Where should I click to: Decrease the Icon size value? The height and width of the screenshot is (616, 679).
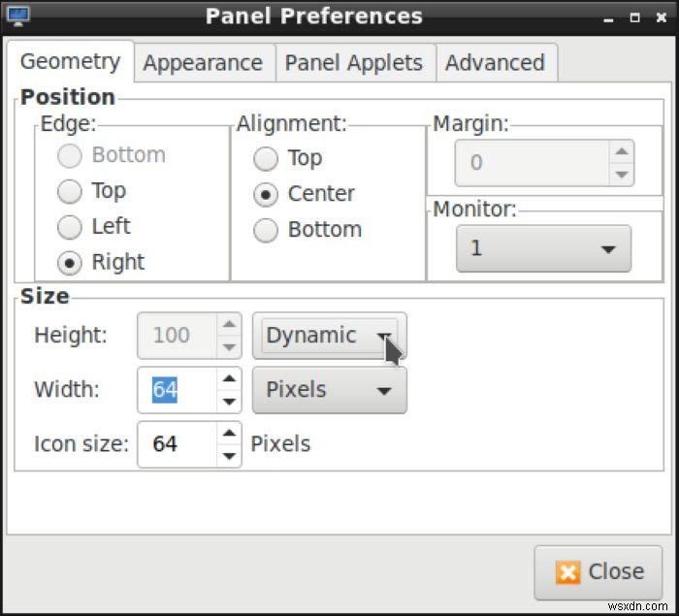229,455
